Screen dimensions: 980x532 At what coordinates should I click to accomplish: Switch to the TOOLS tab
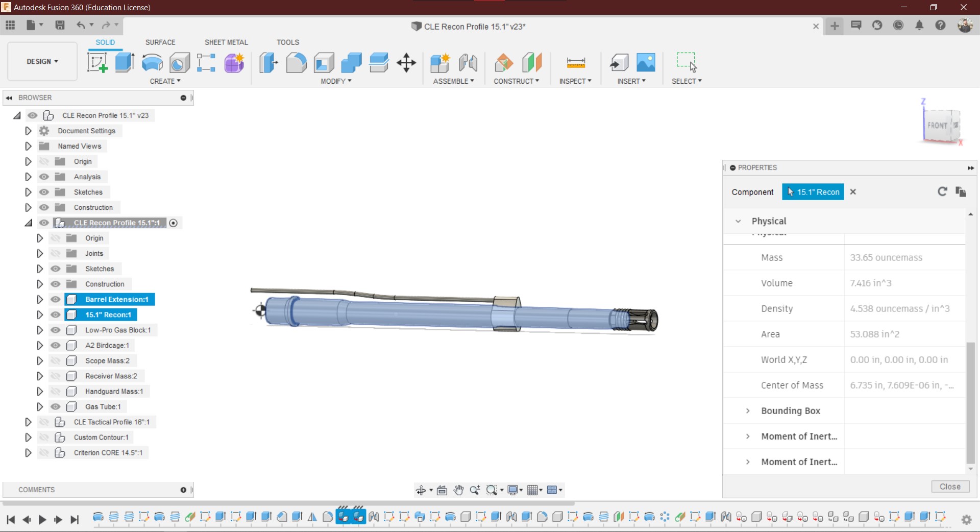click(288, 42)
